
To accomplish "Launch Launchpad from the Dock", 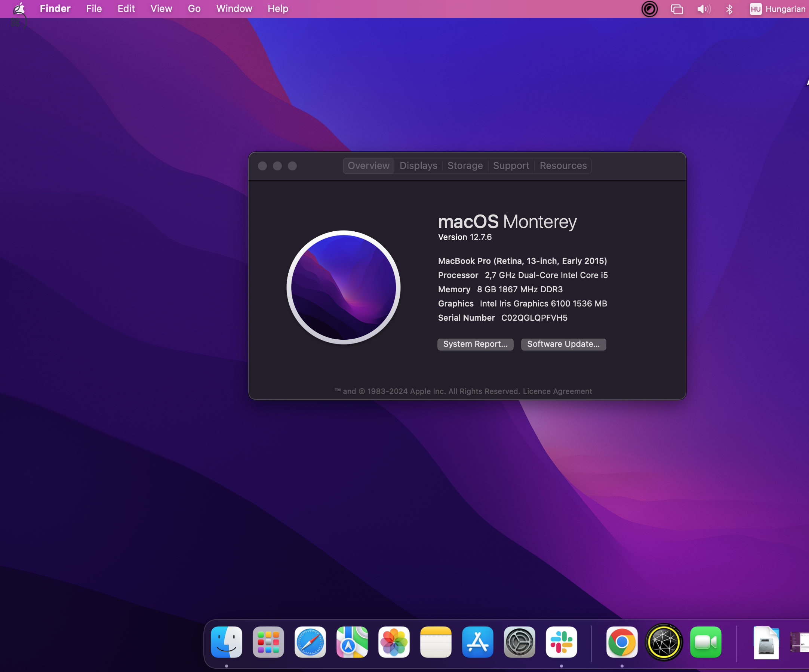I will point(268,642).
